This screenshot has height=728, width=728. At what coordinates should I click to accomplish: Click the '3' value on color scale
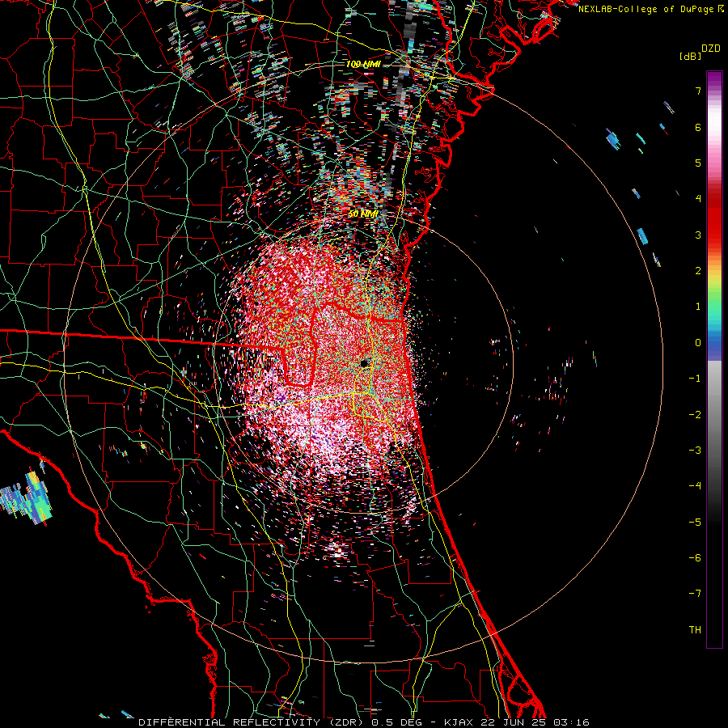coord(698,235)
